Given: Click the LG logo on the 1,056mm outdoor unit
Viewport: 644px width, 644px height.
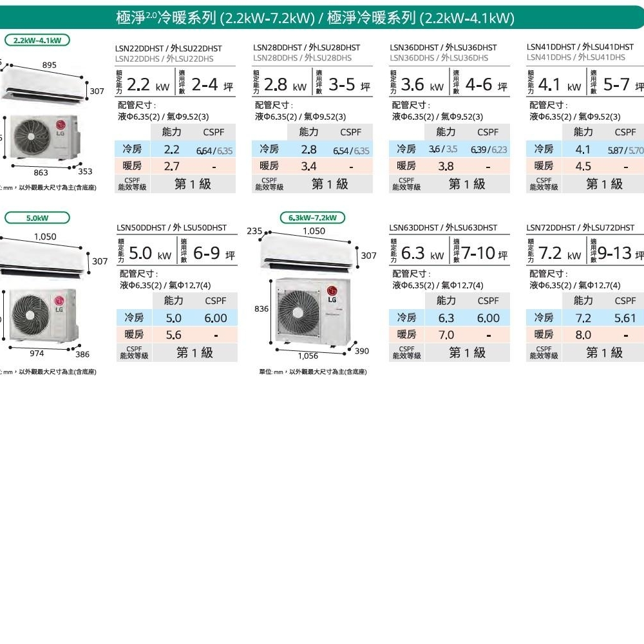Looking at the screenshot, I should coord(332,294).
